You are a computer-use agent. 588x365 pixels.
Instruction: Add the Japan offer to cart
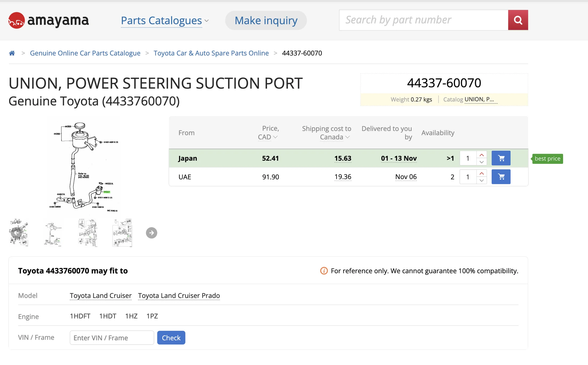pyautogui.click(x=501, y=158)
